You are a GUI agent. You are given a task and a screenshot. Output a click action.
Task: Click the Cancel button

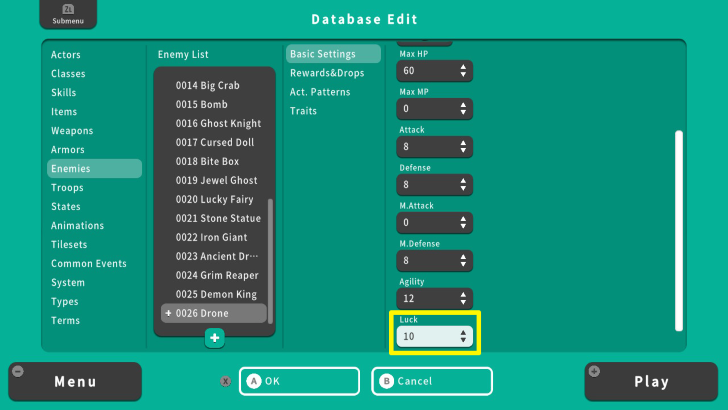point(432,381)
